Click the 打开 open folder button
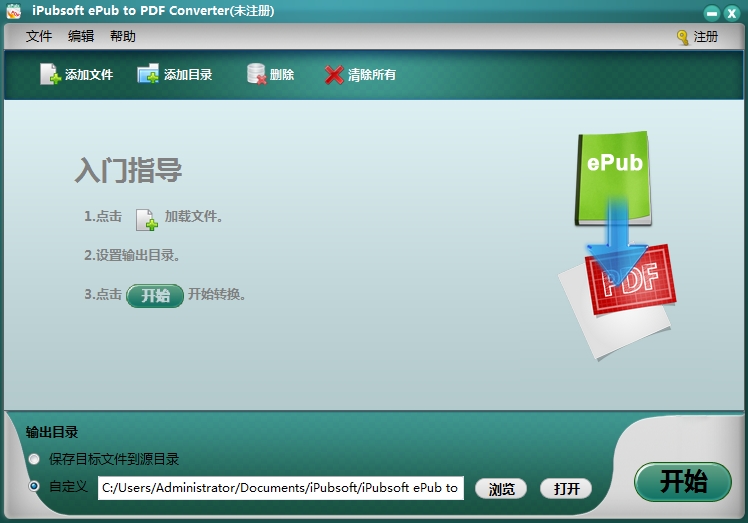Screen dimensions: 748x523 pyautogui.click(x=566, y=489)
